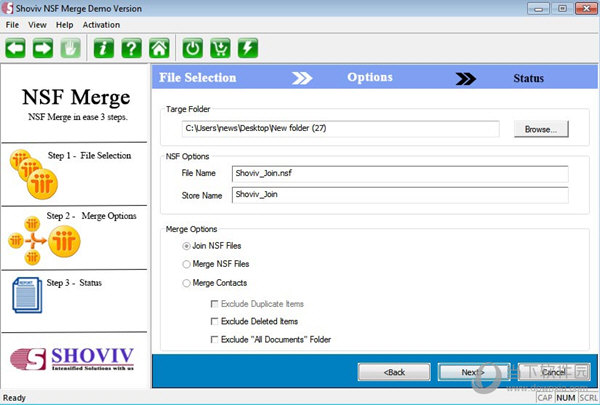This screenshot has height=405, width=600.
Task: Click the <Back button
Action: coord(394,372)
